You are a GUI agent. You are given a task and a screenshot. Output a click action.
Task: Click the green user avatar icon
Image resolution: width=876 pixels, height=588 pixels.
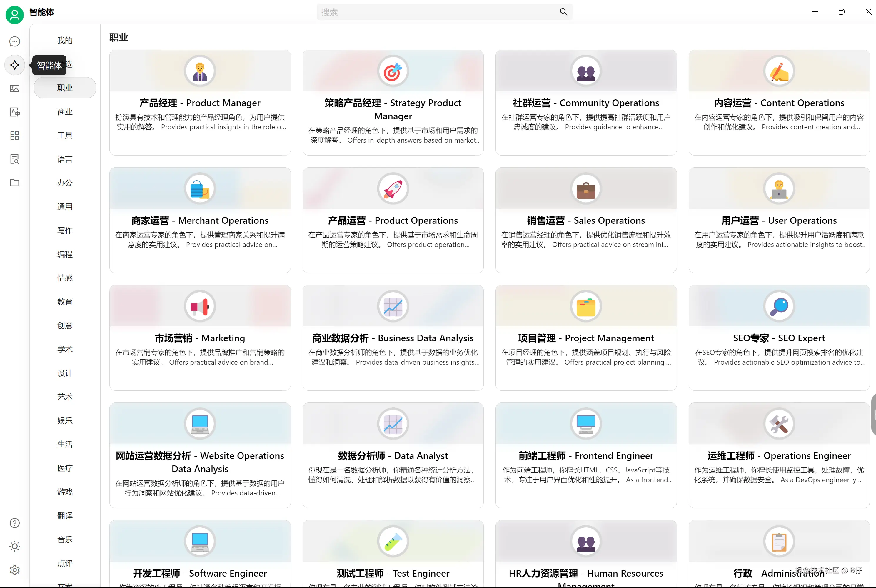pyautogui.click(x=15, y=15)
